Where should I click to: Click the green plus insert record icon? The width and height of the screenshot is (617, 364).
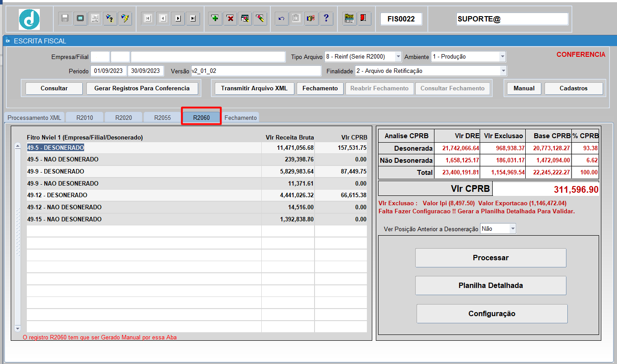tap(215, 19)
